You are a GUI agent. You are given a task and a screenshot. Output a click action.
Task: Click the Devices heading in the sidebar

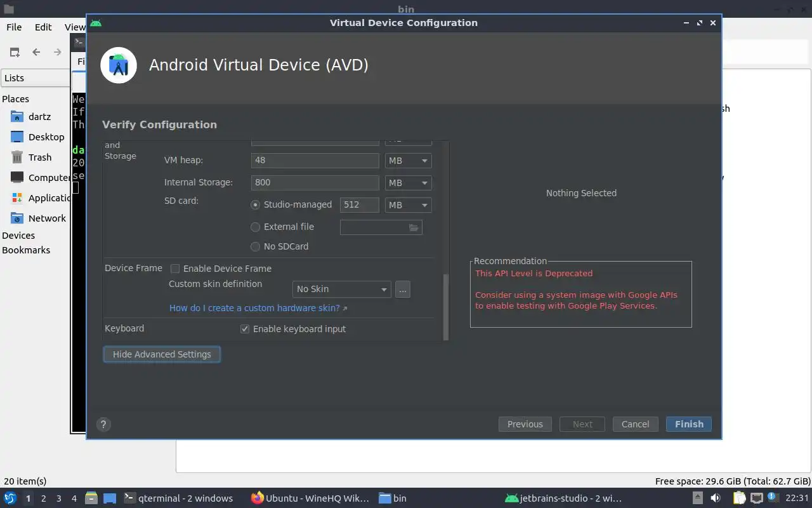coord(18,236)
